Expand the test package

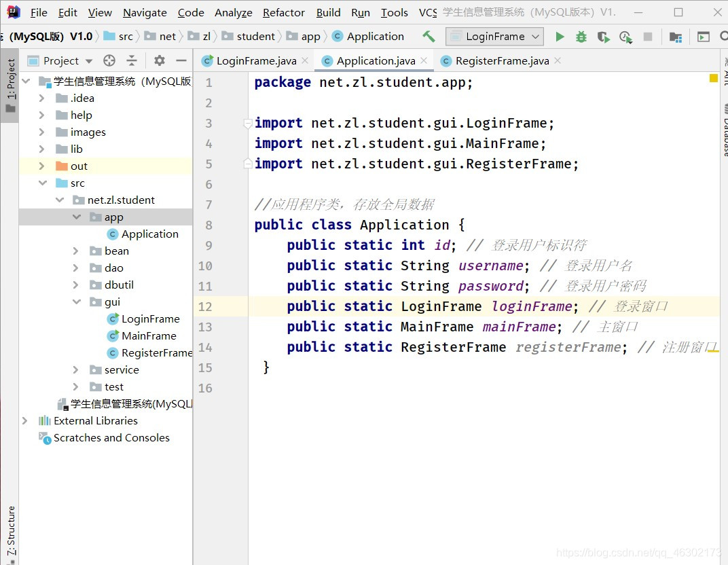75,386
